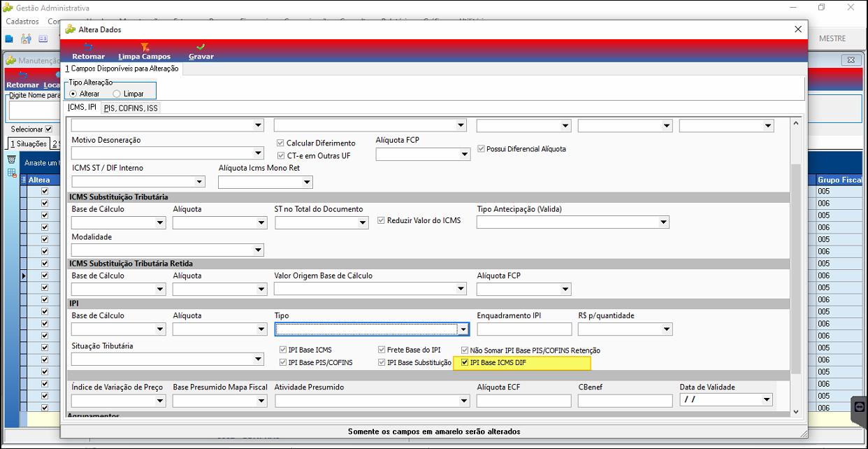Viewport: 868px width, 449px height.
Task: Open Modalidade dropdown
Action: pyautogui.click(x=259, y=250)
